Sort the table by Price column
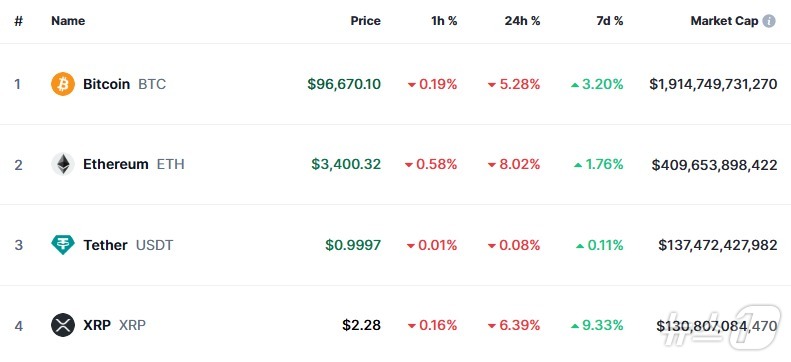The width and height of the screenshot is (791, 362). pyautogui.click(x=366, y=21)
